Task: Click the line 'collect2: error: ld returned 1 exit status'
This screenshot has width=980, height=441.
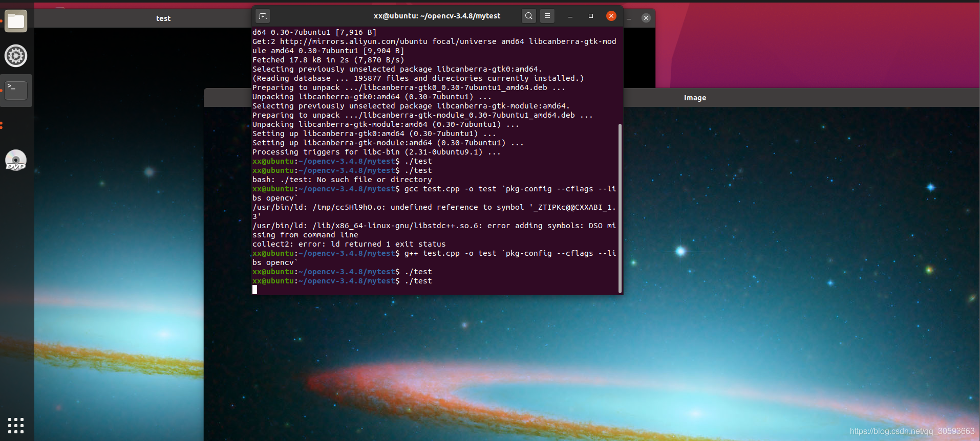Action: coord(349,244)
